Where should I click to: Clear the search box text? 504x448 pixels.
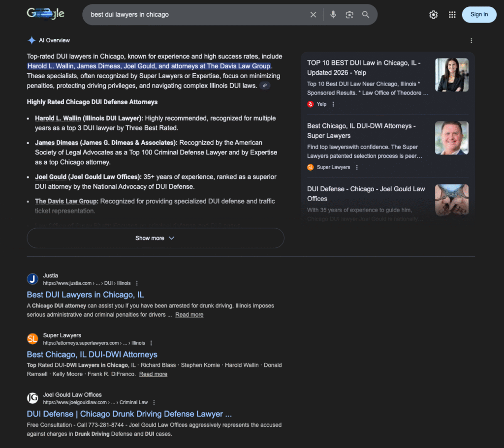(x=313, y=15)
